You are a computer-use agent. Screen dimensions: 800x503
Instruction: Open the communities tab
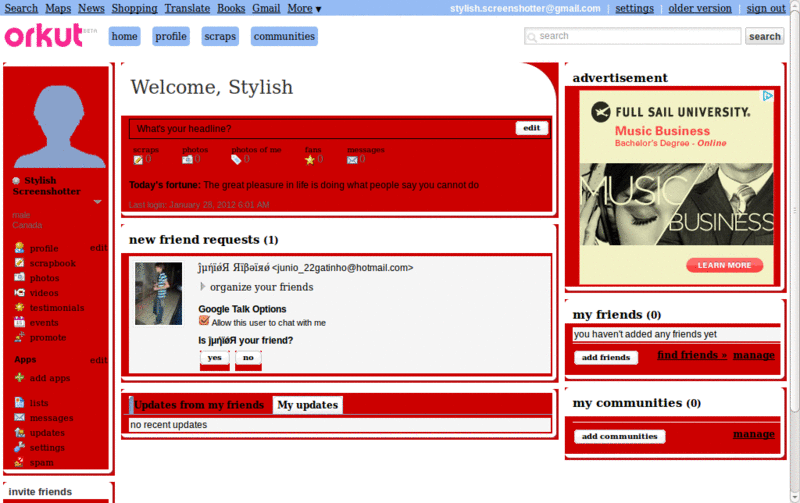(284, 36)
